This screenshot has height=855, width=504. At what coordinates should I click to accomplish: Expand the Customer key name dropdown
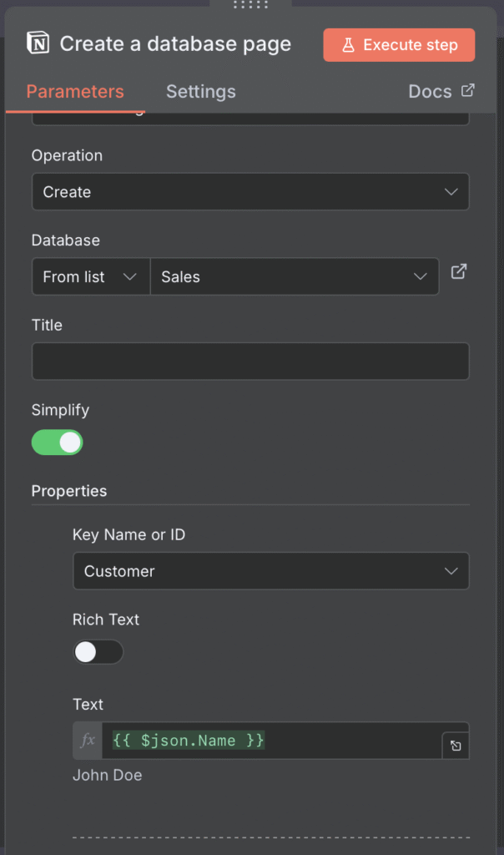pyautogui.click(x=270, y=572)
